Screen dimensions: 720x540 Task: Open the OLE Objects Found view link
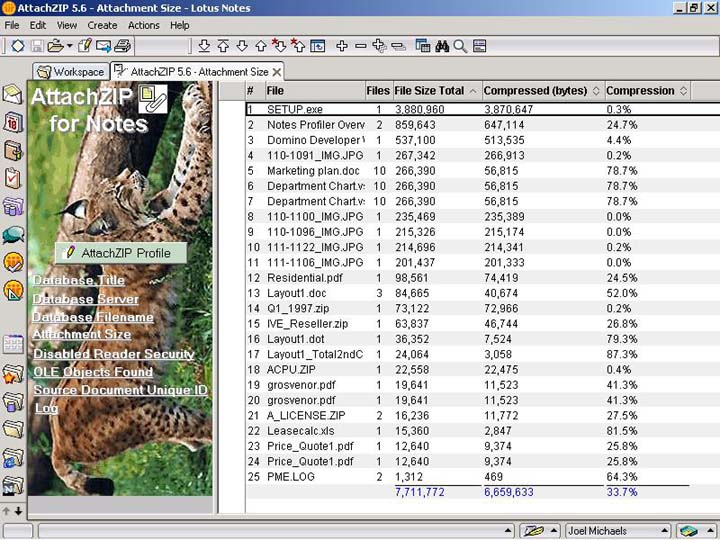point(93,372)
